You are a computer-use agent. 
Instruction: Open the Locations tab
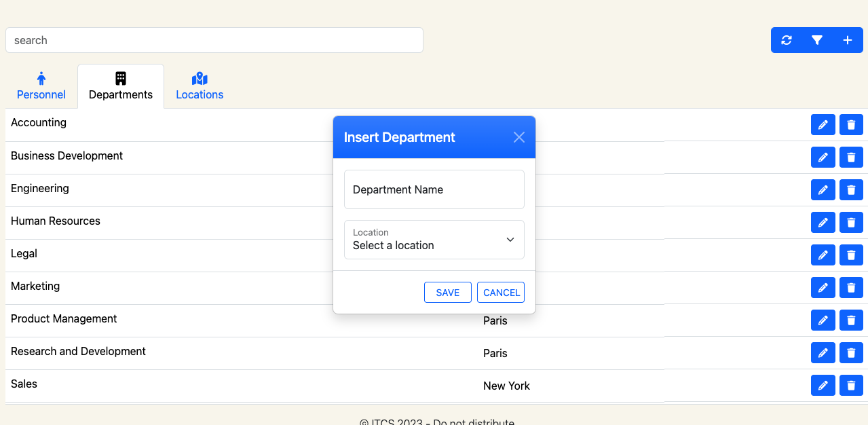pos(199,86)
